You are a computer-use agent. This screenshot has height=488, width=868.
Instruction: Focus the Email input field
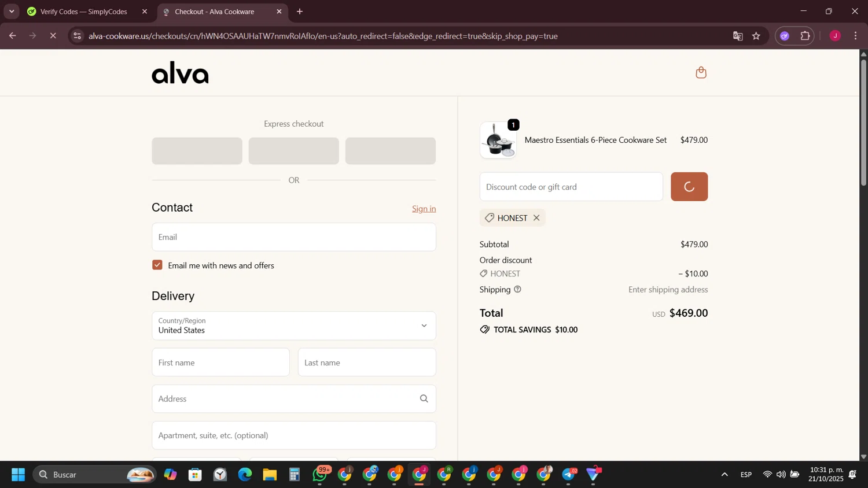pos(294,237)
